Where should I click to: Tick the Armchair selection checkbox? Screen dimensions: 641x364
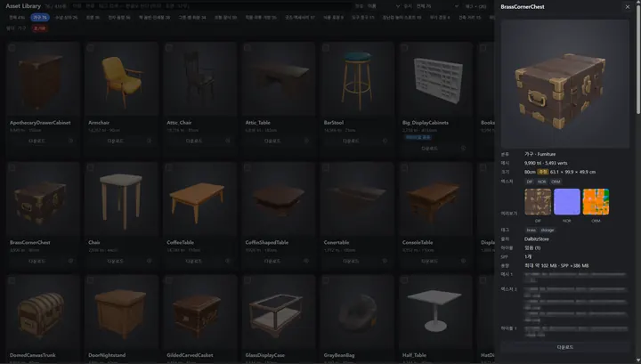click(90, 48)
